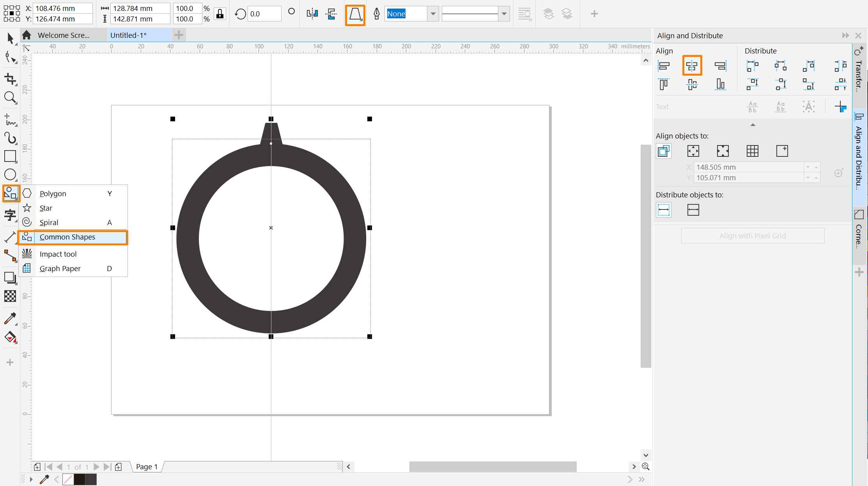The width and height of the screenshot is (868, 486).
Task: Select the Ellipse tool
Action: click(10, 175)
